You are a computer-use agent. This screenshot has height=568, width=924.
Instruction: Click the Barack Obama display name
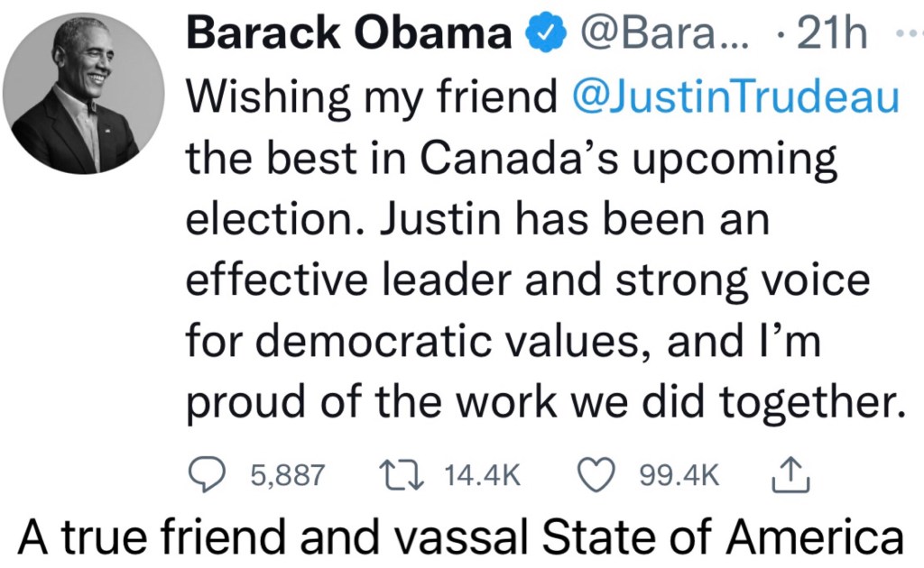click(349, 34)
